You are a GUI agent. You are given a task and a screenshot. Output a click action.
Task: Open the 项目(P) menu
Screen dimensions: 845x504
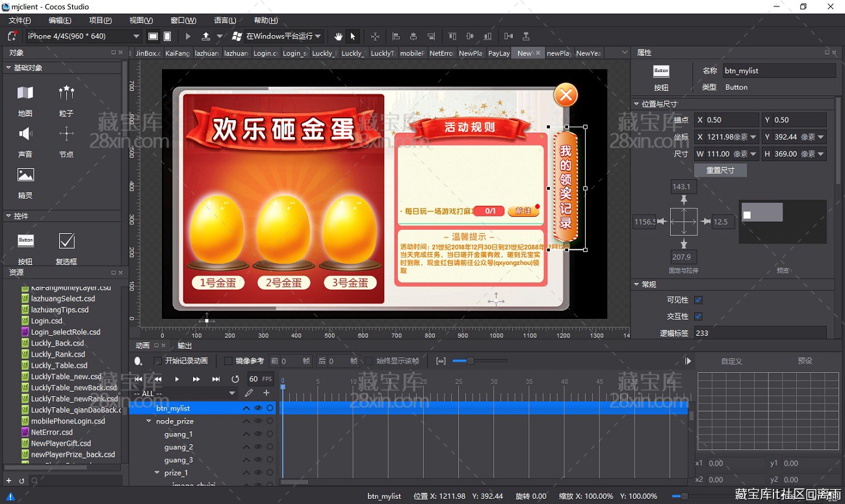100,20
